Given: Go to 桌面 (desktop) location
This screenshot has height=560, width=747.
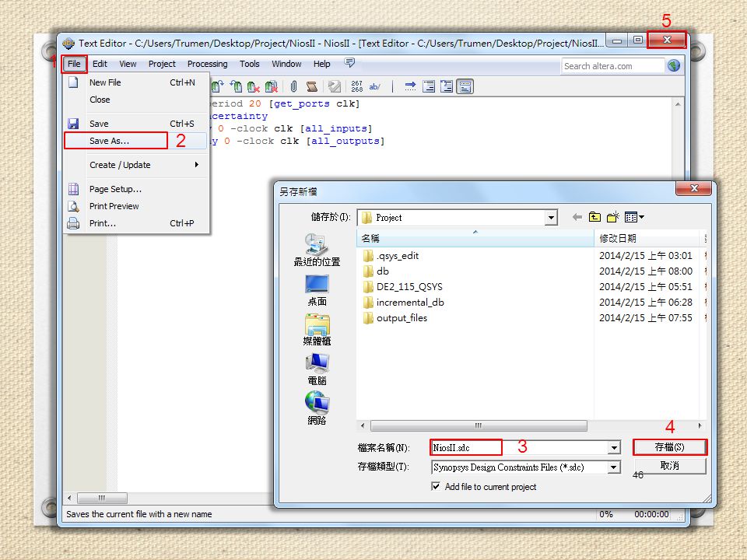Looking at the screenshot, I should (x=317, y=290).
